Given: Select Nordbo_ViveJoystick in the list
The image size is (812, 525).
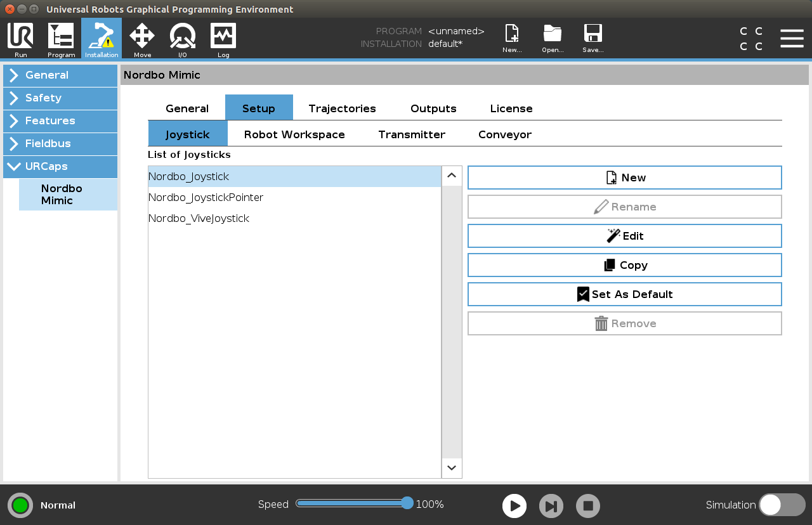Looking at the screenshot, I should coord(294,218).
